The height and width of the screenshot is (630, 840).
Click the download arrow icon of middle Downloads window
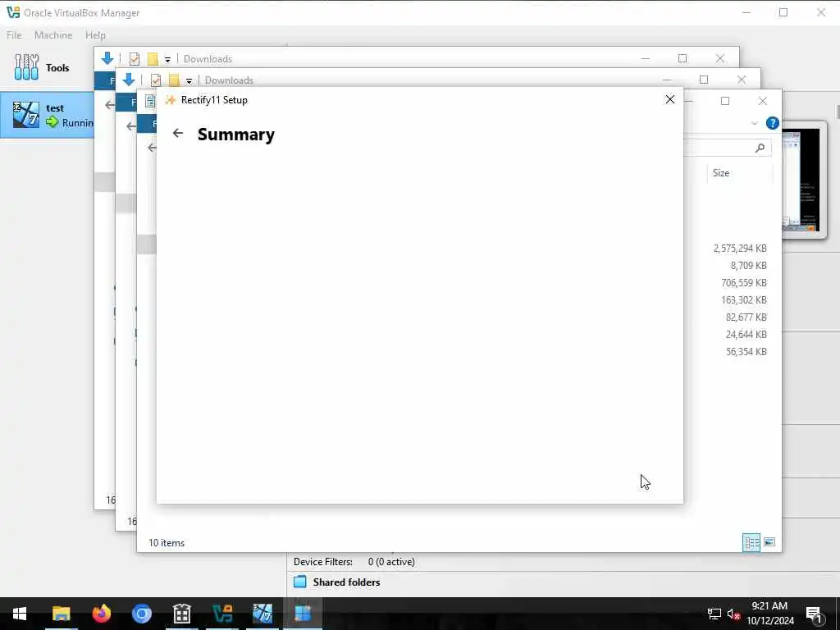point(129,80)
